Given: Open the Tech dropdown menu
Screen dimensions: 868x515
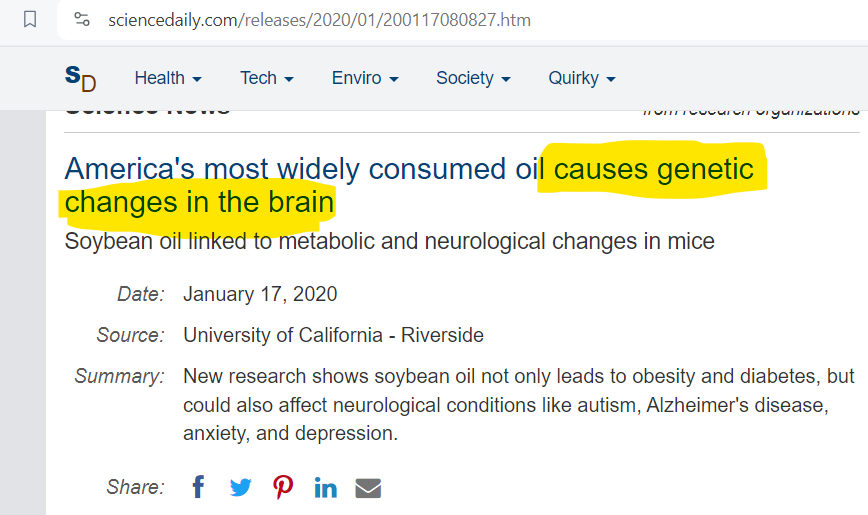Looking at the screenshot, I should click(266, 78).
